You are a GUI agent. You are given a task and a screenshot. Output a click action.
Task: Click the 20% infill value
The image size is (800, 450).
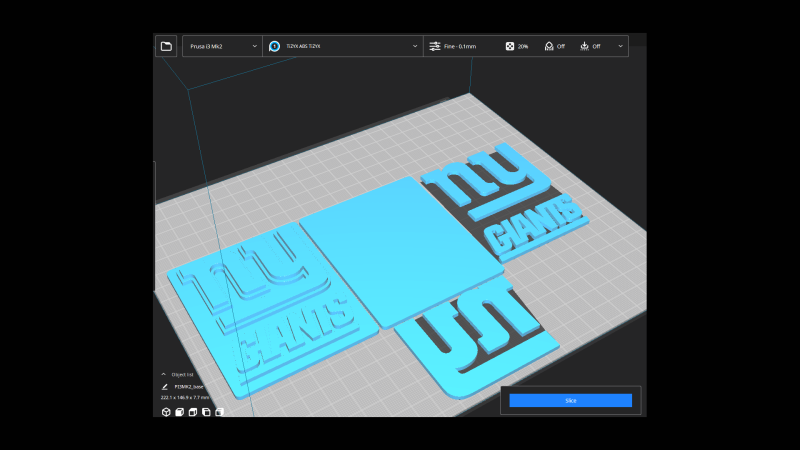click(523, 46)
